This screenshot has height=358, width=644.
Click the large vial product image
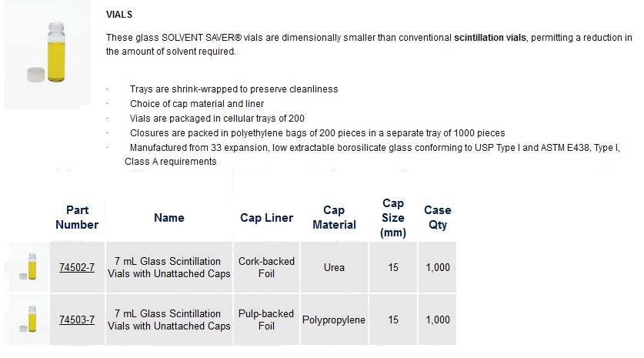(48, 55)
